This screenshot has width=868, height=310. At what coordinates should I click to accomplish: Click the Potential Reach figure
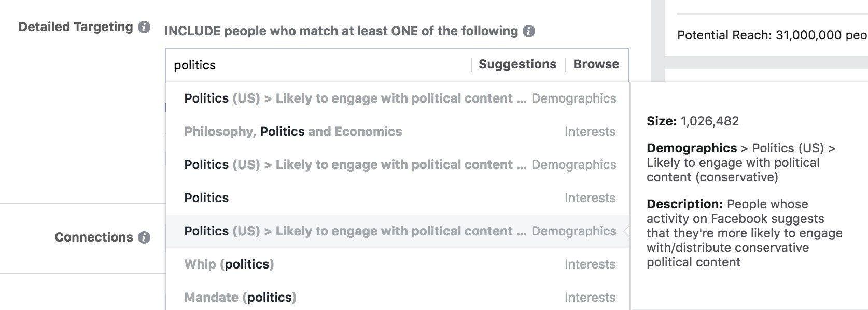click(x=767, y=36)
